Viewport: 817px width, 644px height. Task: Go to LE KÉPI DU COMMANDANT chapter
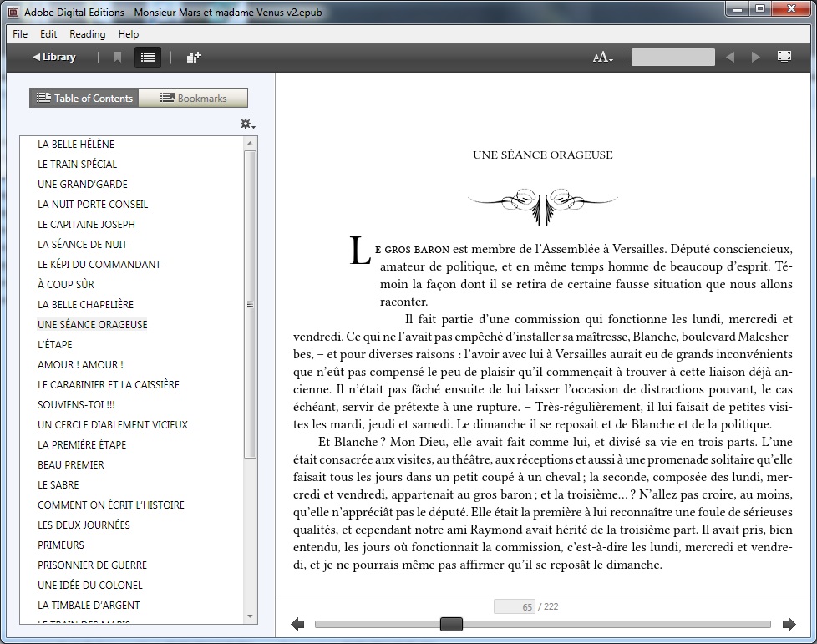pyautogui.click(x=99, y=265)
